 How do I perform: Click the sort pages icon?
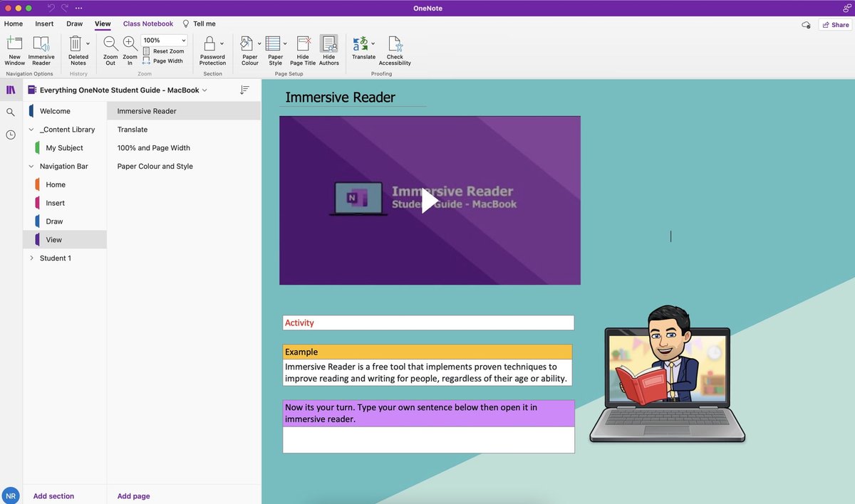244,90
